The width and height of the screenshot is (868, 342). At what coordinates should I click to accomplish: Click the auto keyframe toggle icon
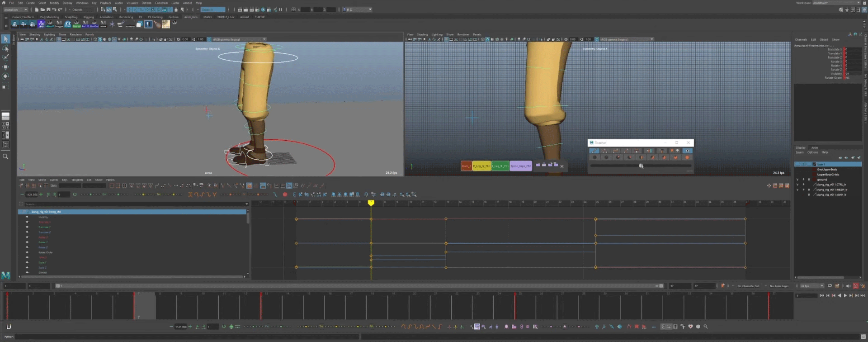click(855, 286)
